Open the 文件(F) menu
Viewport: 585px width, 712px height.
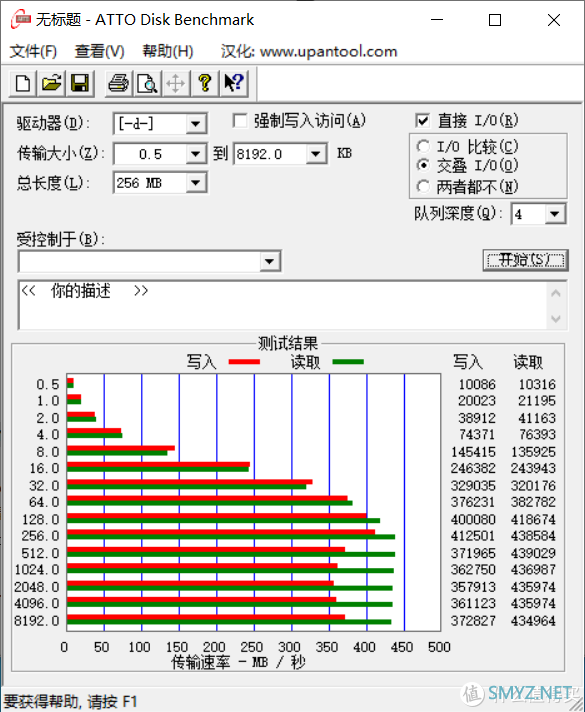33,51
